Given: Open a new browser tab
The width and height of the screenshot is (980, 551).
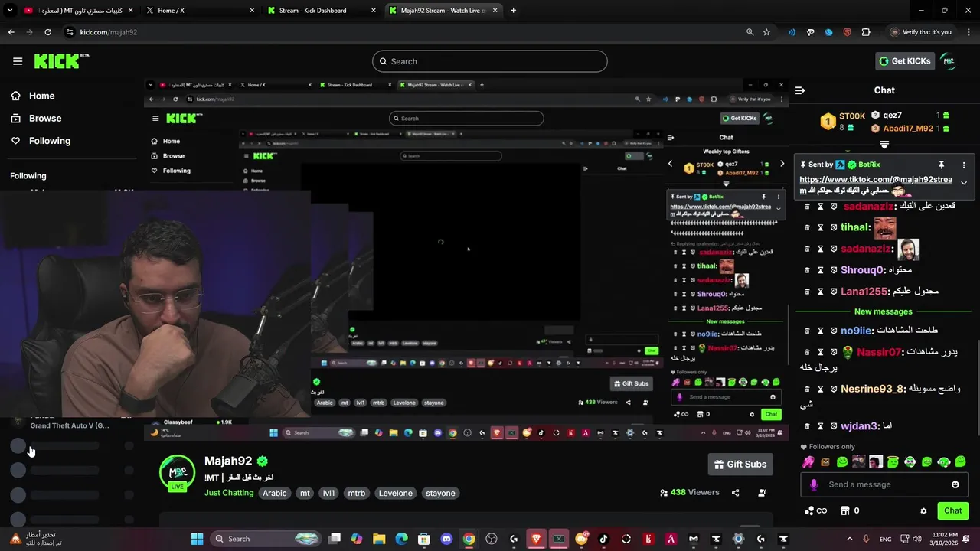Looking at the screenshot, I should tap(513, 11).
